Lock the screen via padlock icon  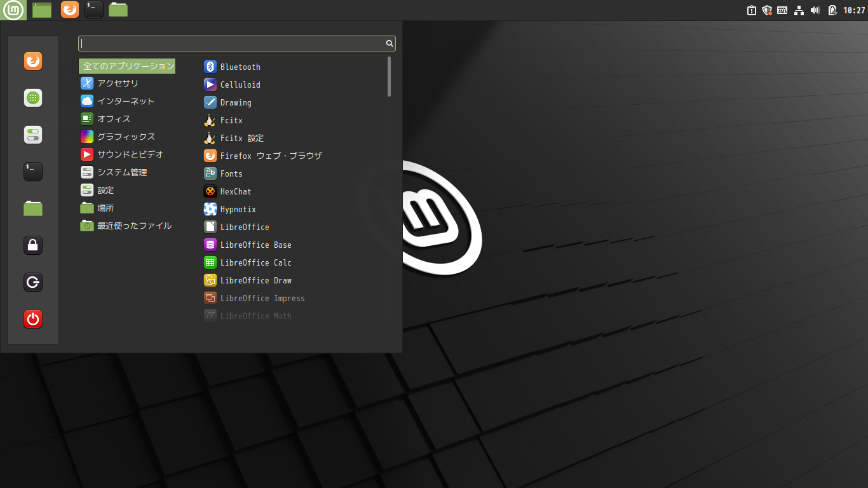click(33, 245)
